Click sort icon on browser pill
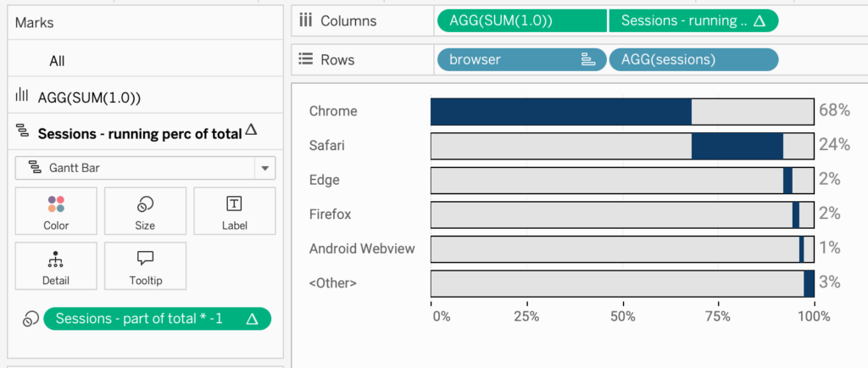The image size is (868, 368). tap(588, 59)
